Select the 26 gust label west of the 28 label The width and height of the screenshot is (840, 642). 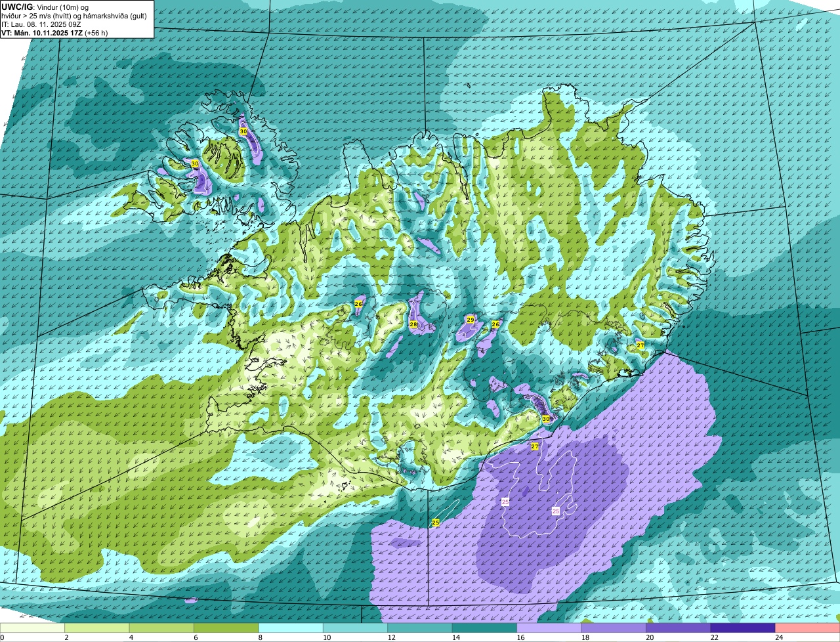358,304
